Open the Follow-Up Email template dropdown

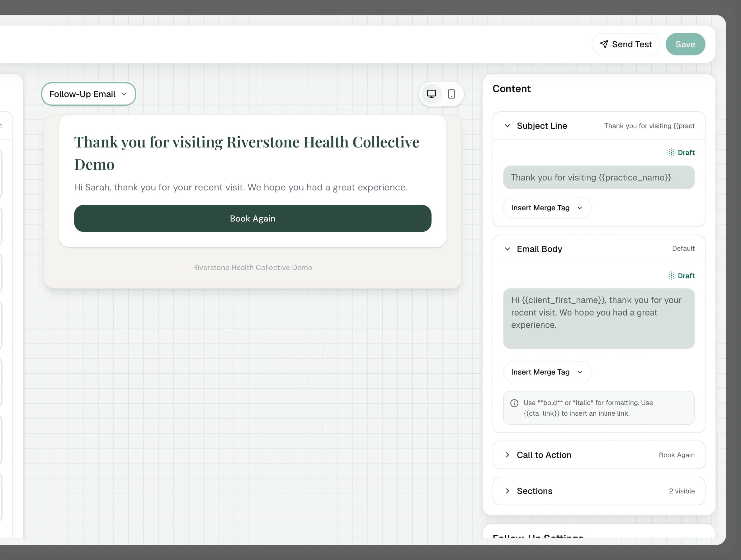[89, 94]
